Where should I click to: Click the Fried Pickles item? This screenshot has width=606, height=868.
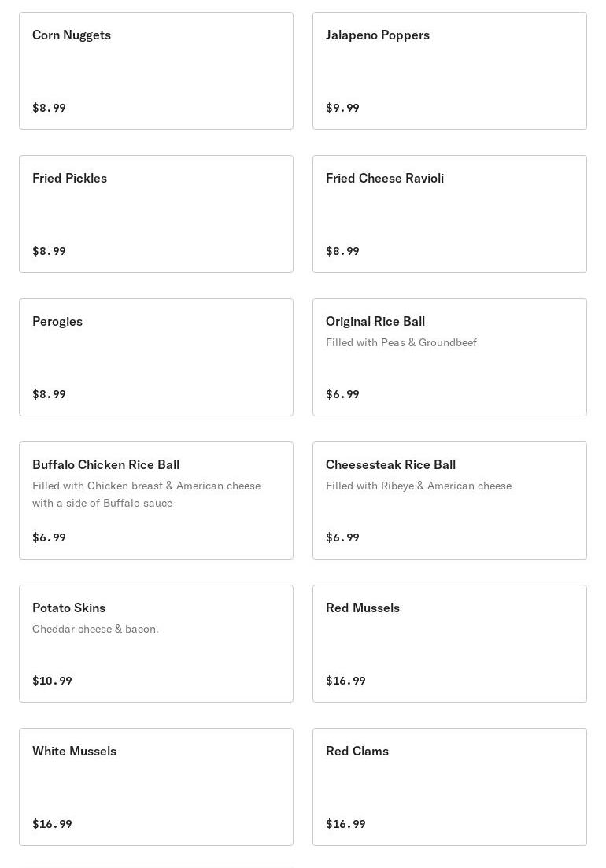click(156, 214)
